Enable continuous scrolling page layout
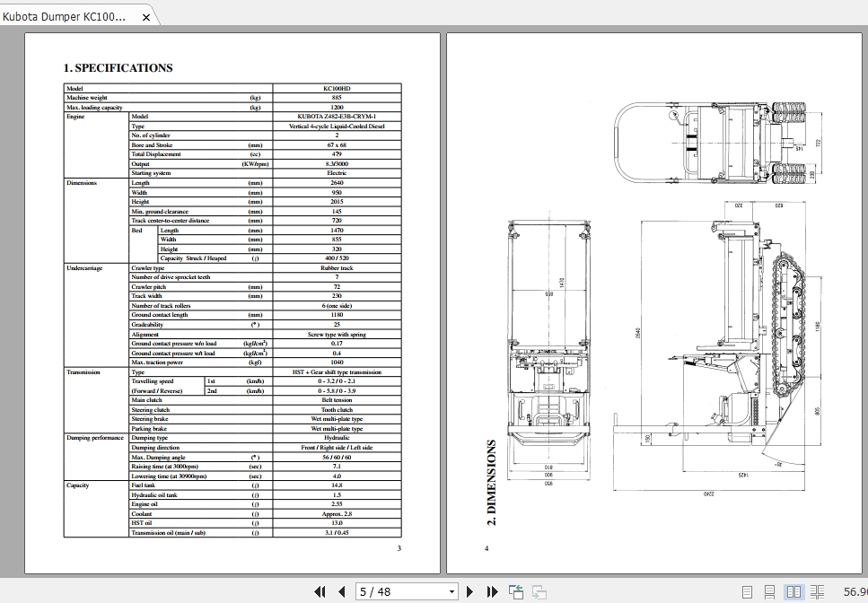 point(770,591)
